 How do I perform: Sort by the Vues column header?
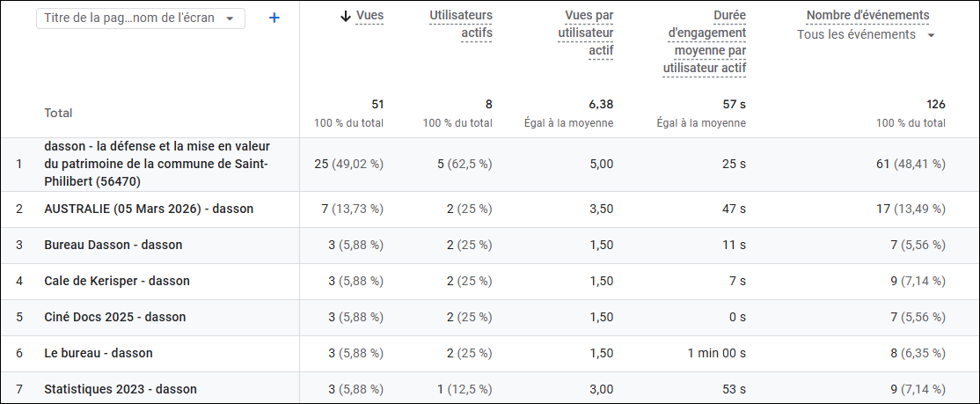click(x=369, y=16)
